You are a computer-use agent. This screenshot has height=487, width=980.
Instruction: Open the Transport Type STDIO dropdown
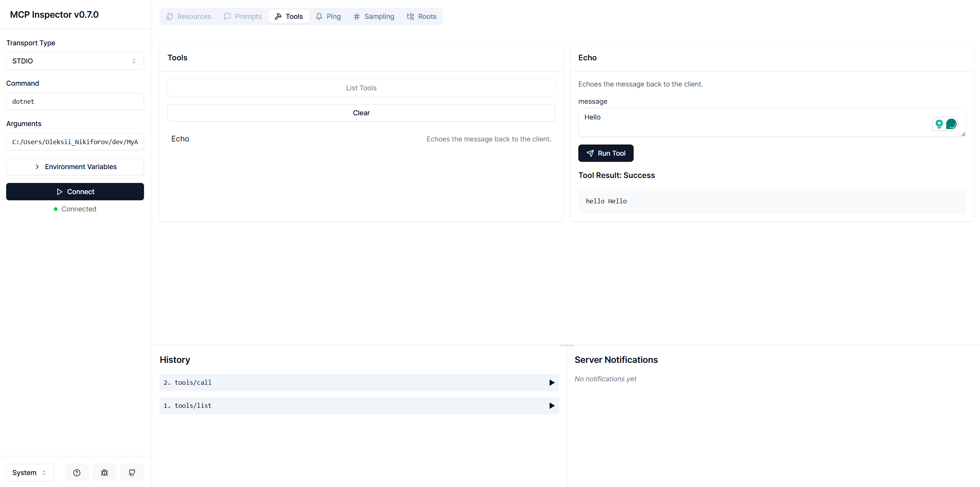(x=75, y=61)
